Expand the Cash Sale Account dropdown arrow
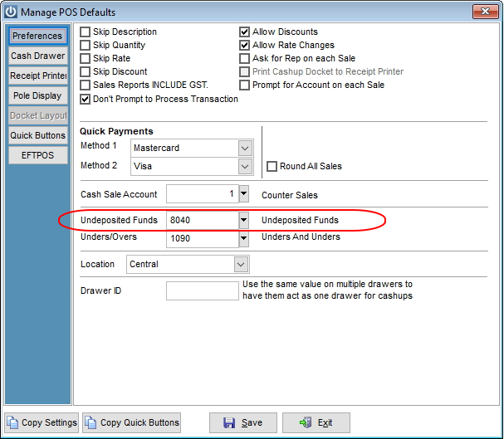 pyautogui.click(x=243, y=193)
